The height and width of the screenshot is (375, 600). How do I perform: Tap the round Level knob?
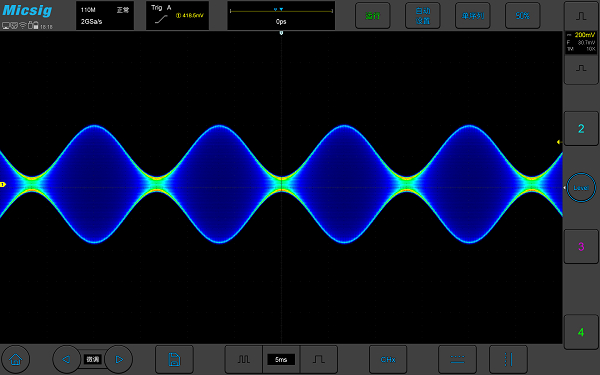coord(581,188)
